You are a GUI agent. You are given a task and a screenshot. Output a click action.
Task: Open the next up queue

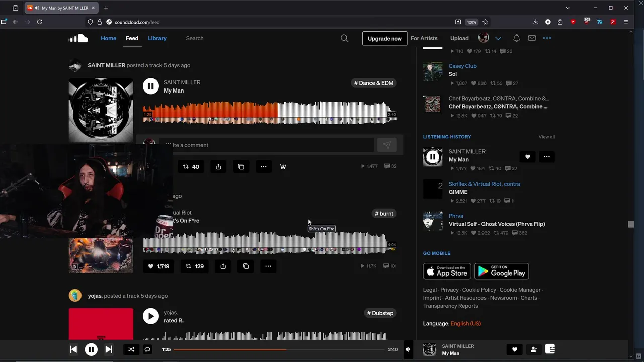point(550,349)
